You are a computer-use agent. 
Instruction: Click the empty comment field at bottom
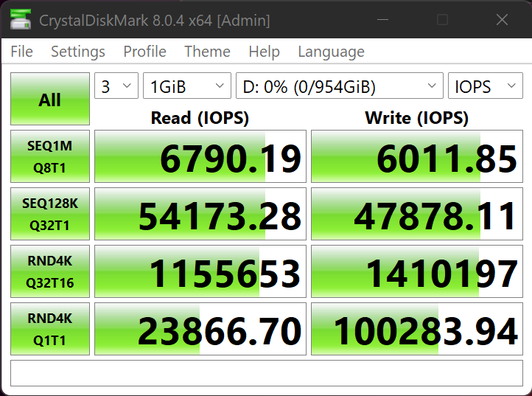[266, 373]
